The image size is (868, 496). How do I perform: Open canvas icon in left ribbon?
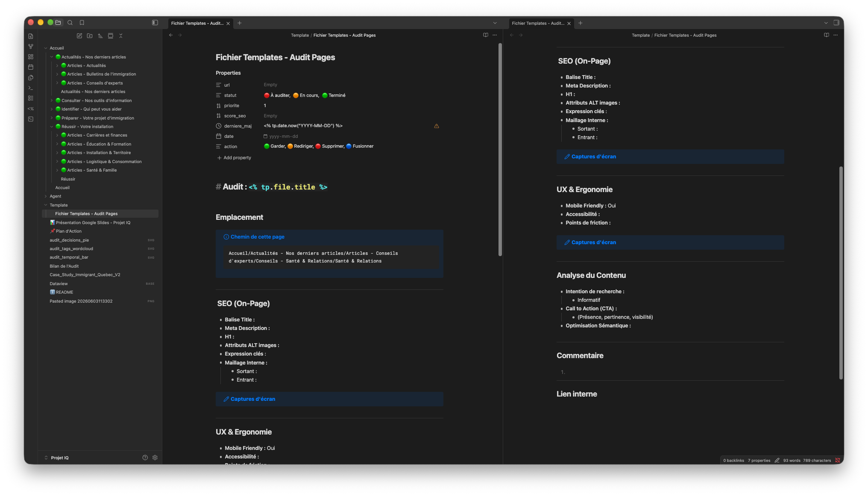[31, 57]
